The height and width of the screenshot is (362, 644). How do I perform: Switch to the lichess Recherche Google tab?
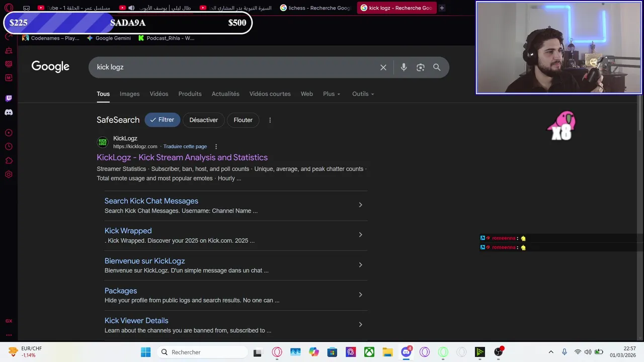pyautogui.click(x=315, y=8)
